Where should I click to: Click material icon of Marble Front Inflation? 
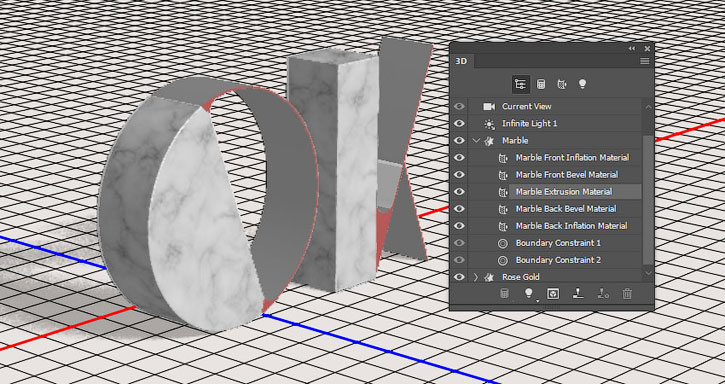tap(503, 158)
